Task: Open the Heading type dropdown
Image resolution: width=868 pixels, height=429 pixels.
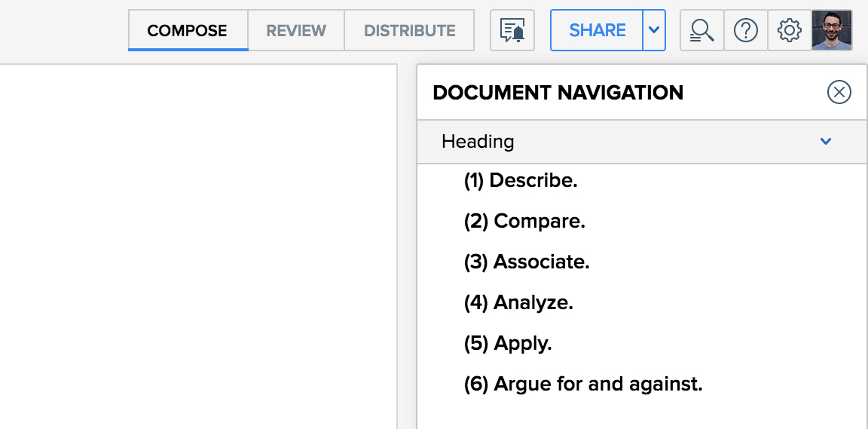Action: point(826,141)
